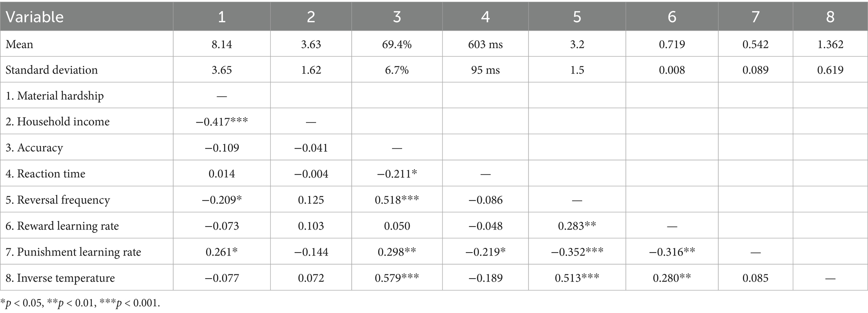Click the 0.518*** correlation value
Image resolution: width=868 pixels, height=313 pixels.
click(x=397, y=200)
